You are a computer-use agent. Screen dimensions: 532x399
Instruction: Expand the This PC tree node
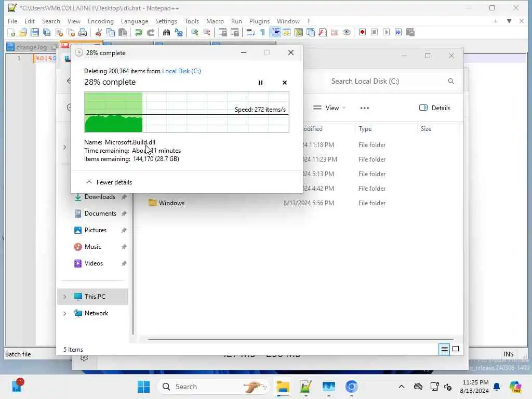tap(64, 297)
